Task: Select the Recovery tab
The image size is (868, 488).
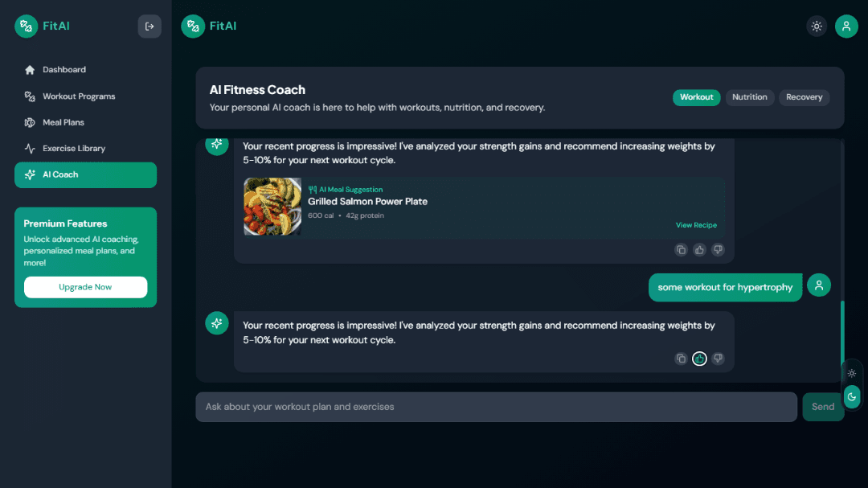Action: pos(804,96)
